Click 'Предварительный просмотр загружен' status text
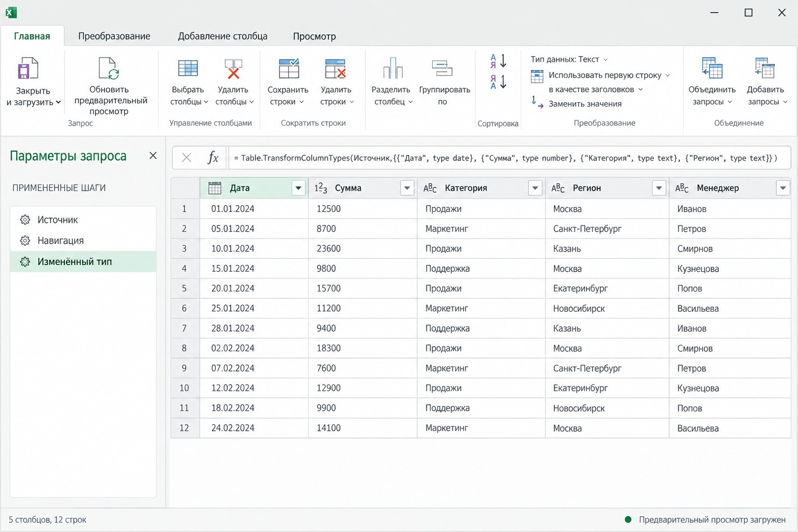Viewport: 798px width, 532px height. click(712, 520)
